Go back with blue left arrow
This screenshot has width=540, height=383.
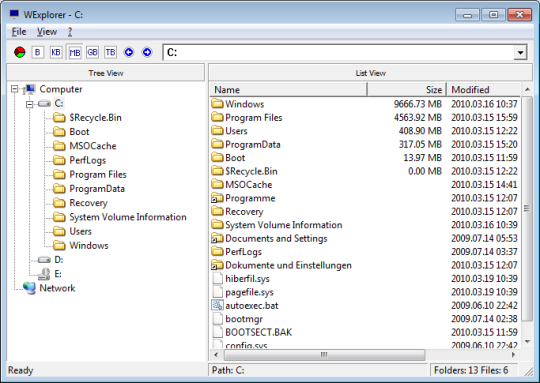tap(129, 52)
